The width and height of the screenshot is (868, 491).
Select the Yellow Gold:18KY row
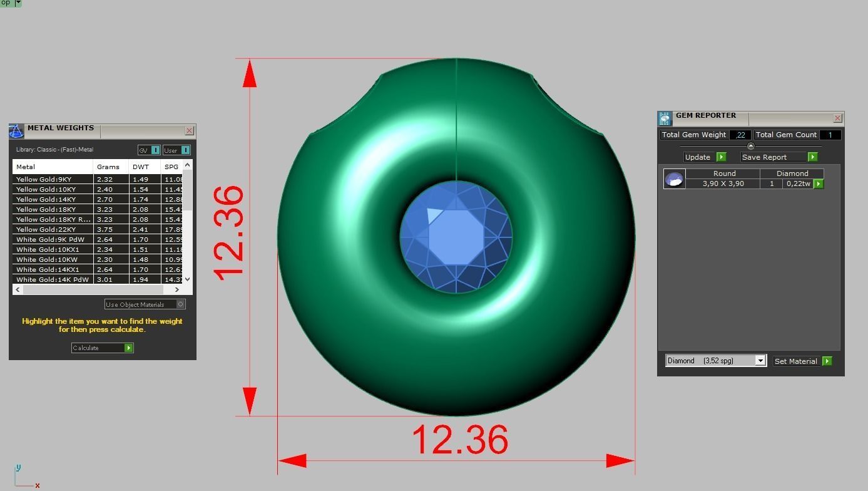[x=98, y=210]
